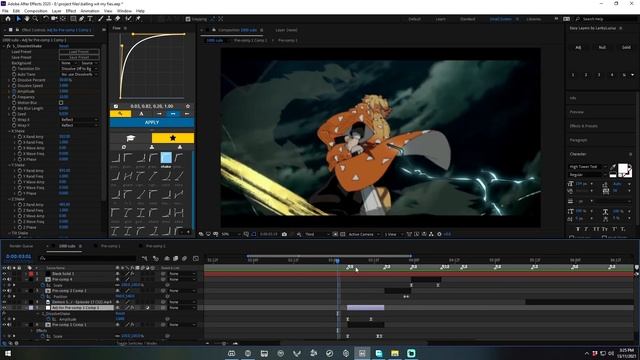This screenshot has height=360, width=640.
Task: Select the Clone Stamp tool
Action: (109, 19)
